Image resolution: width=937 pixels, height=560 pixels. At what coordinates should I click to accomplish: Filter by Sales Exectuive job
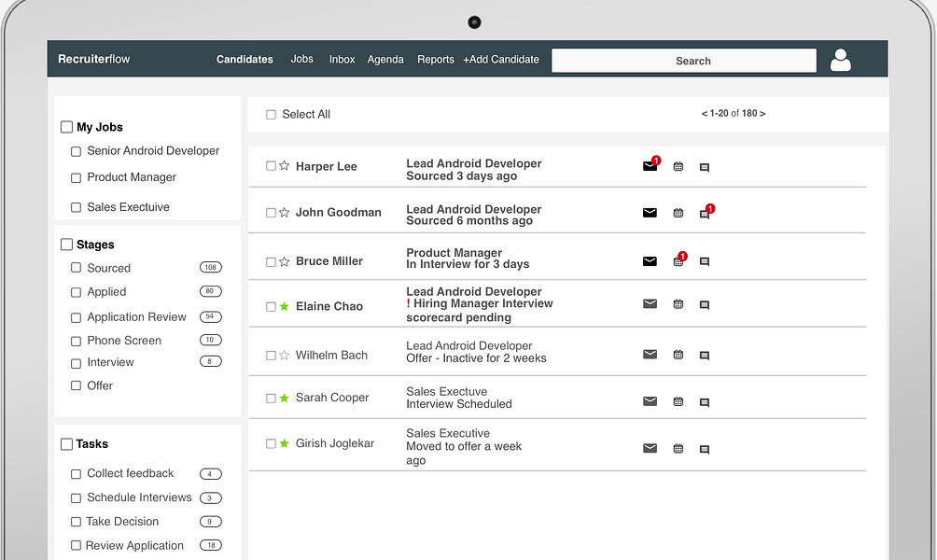coord(76,207)
